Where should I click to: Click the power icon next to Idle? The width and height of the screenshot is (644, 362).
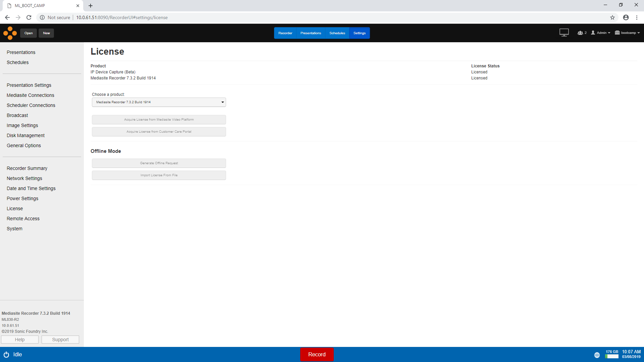6,355
